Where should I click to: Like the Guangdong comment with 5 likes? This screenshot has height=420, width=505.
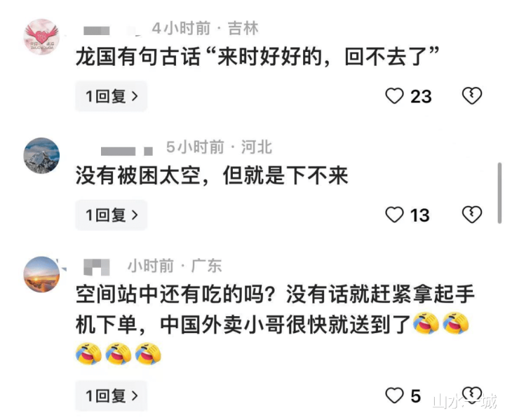tap(394, 395)
